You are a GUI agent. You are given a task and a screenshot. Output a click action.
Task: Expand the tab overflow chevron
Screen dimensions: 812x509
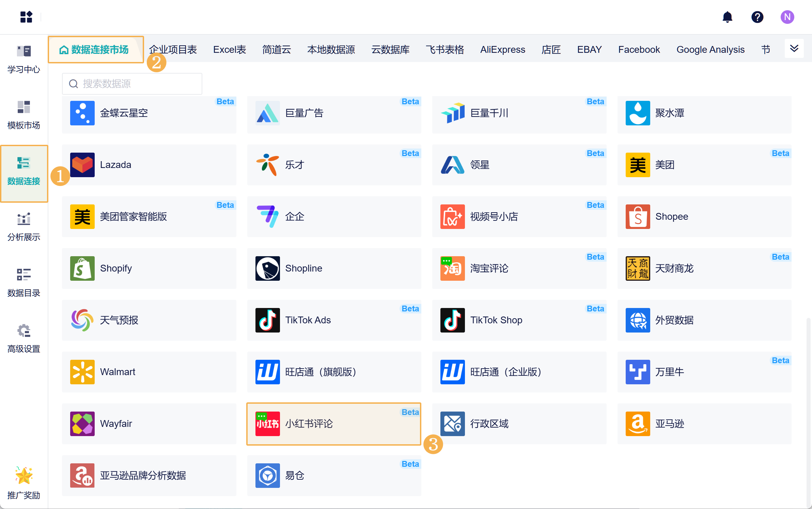point(794,49)
